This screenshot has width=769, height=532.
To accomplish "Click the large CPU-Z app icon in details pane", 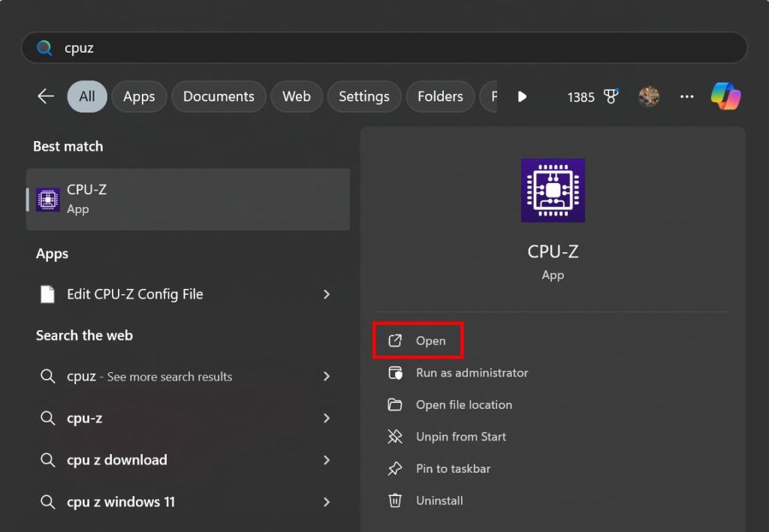I will point(553,190).
